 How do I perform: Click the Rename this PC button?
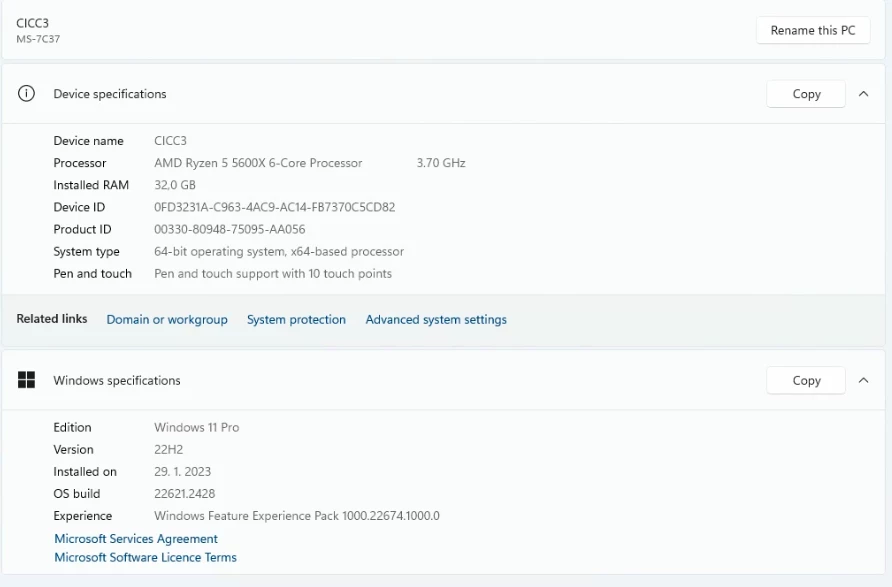click(813, 30)
